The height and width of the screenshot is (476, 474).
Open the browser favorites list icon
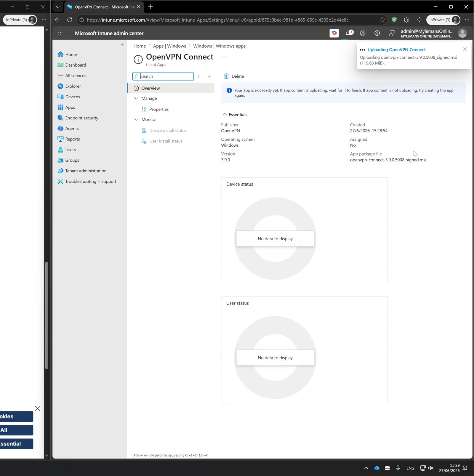tap(419, 20)
